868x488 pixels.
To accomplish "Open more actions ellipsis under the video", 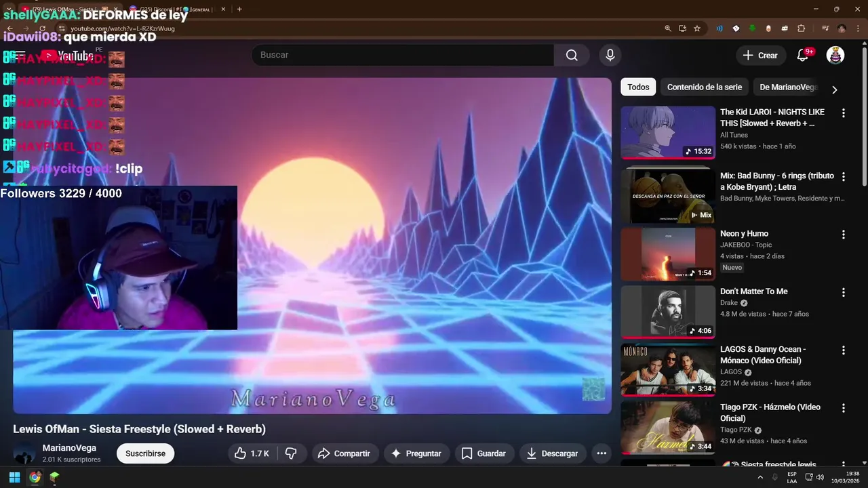I will [601, 453].
